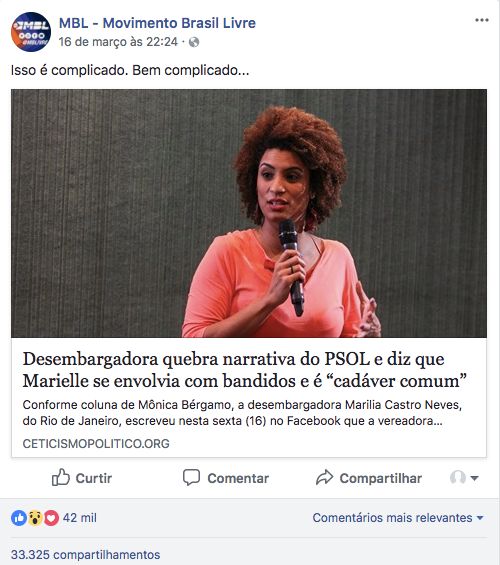
Task: Click the speech bubble Comentar icon
Action: point(191,477)
